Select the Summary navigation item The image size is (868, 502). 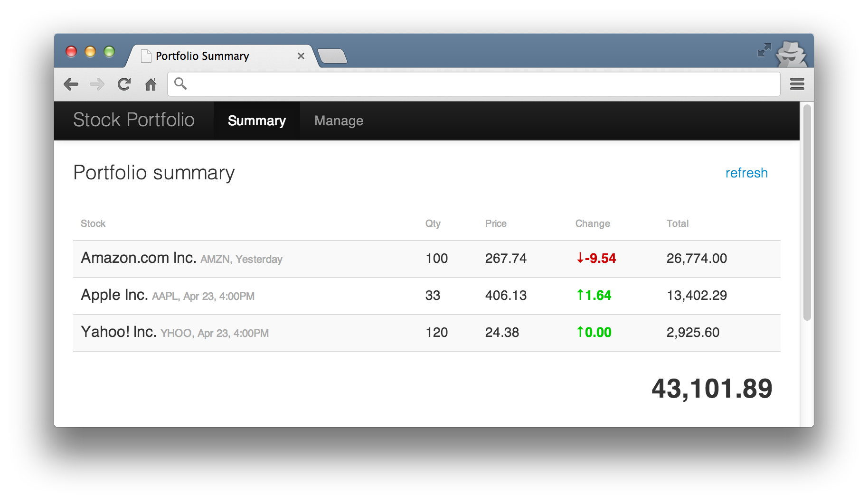click(x=256, y=121)
